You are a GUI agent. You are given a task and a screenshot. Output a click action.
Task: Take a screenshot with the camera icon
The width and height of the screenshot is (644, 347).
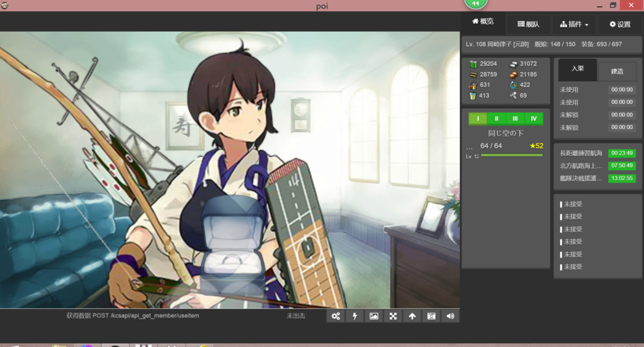tap(431, 316)
